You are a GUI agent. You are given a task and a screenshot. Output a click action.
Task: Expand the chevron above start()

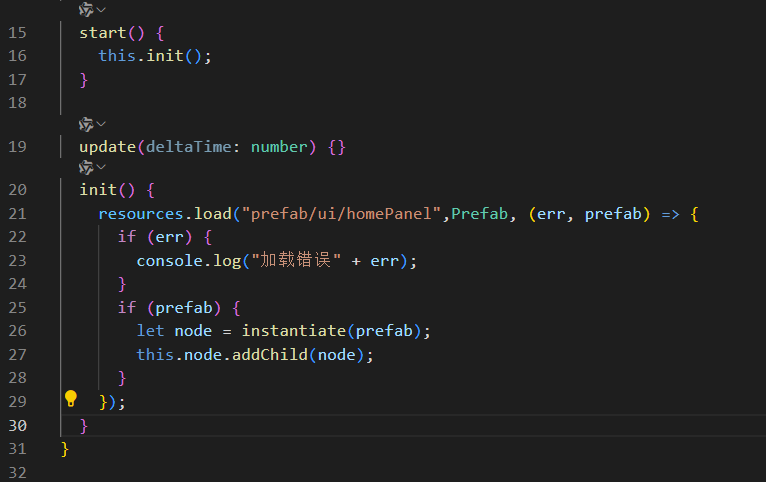[x=101, y=9]
